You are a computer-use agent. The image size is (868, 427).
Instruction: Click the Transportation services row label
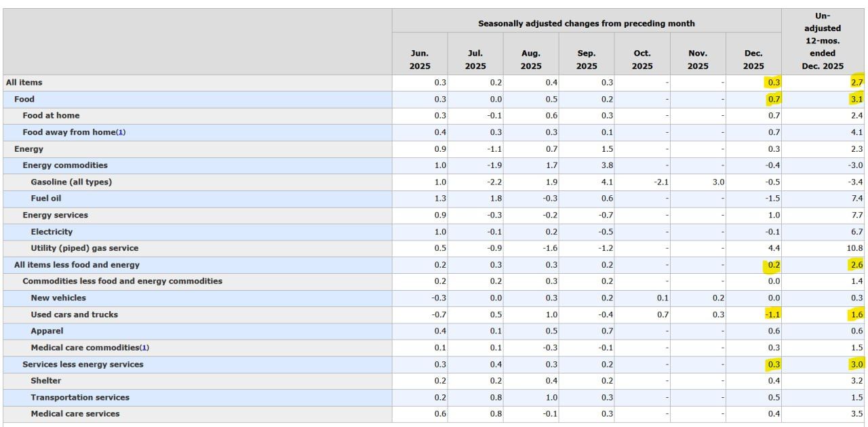coord(80,397)
